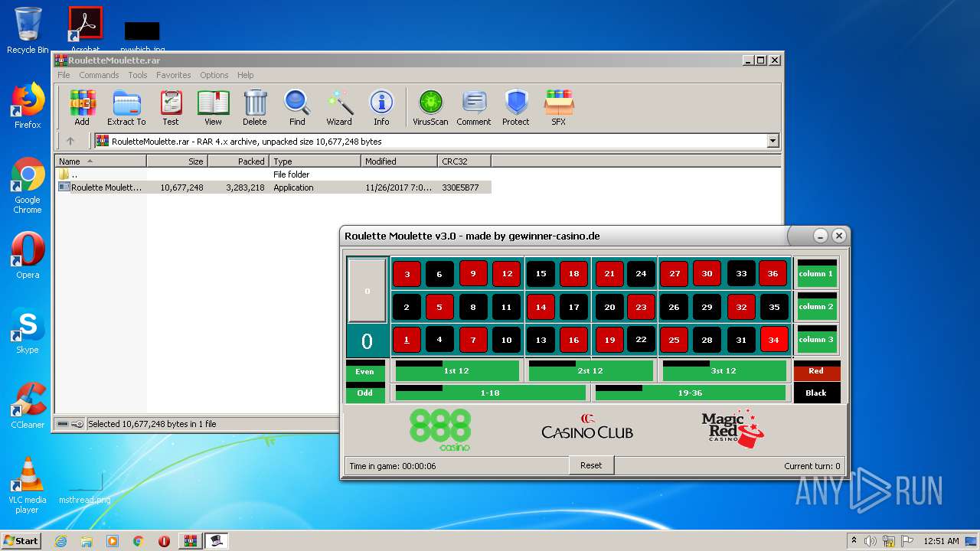Select the 2st 12 dozen button
The image size is (980, 551).
pyautogui.click(x=591, y=371)
